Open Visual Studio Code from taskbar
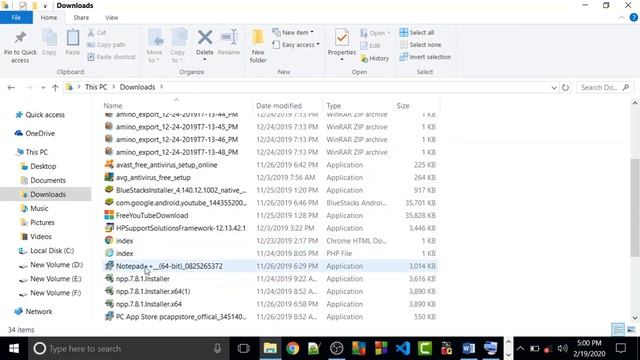This screenshot has height=360, width=640. click(x=403, y=349)
